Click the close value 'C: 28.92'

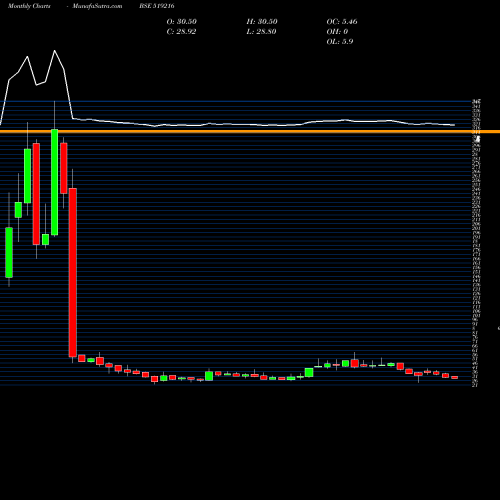click(181, 31)
